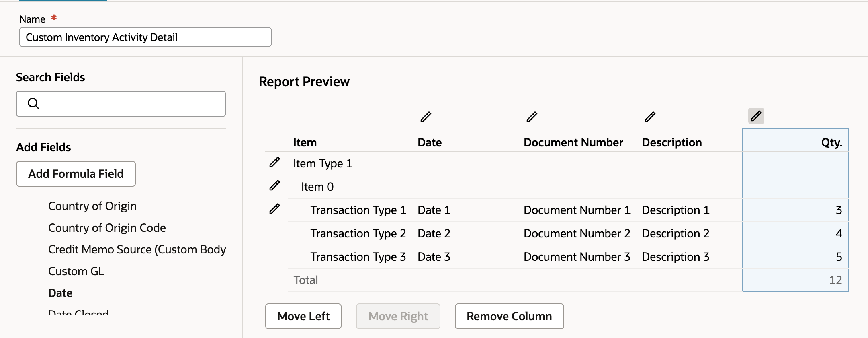The width and height of the screenshot is (868, 338).
Task: Click the Item 0 row label
Action: pos(317,187)
